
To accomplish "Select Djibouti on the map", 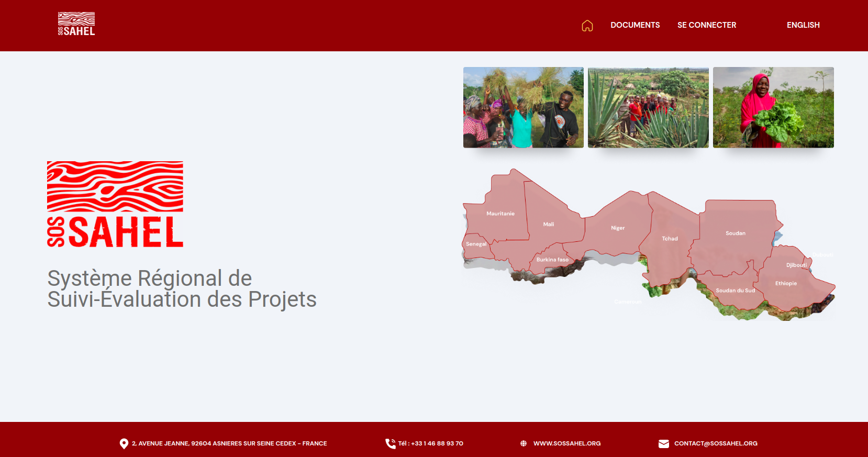I will tap(796, 265).
